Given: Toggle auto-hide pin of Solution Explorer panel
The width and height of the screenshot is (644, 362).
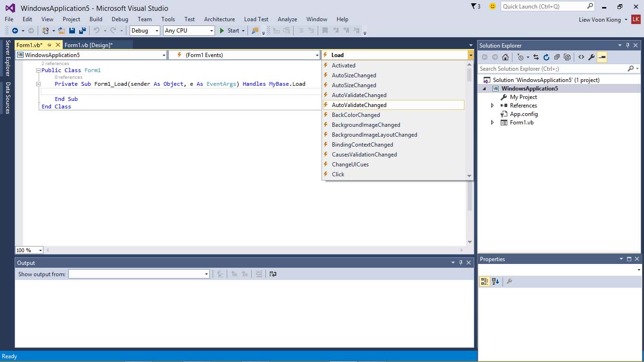Looking at the screenshot, I should coord(627,45).
